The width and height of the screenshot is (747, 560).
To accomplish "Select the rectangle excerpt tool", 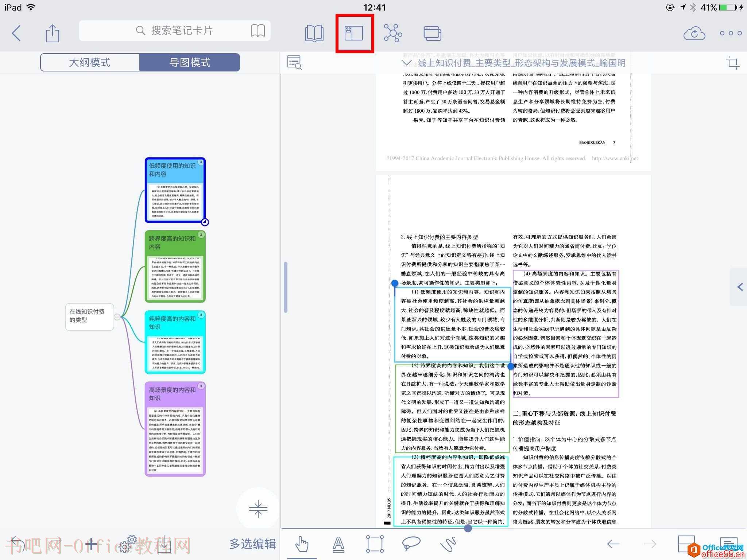I will coord(375,544).
